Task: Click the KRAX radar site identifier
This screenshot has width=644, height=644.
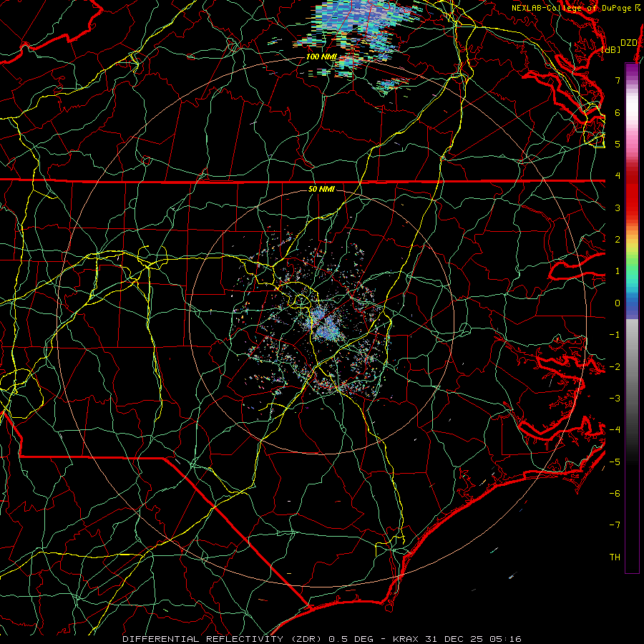Action: [406, 639]
